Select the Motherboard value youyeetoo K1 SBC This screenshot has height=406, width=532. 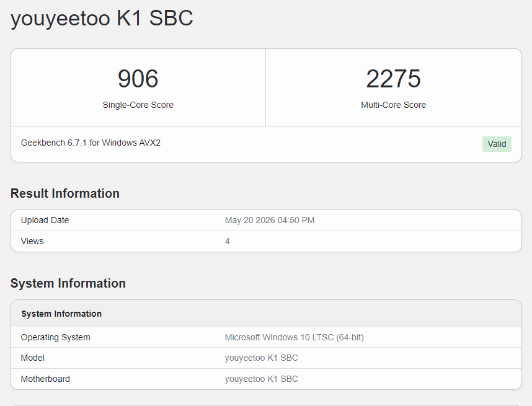[x=261, y=379]
